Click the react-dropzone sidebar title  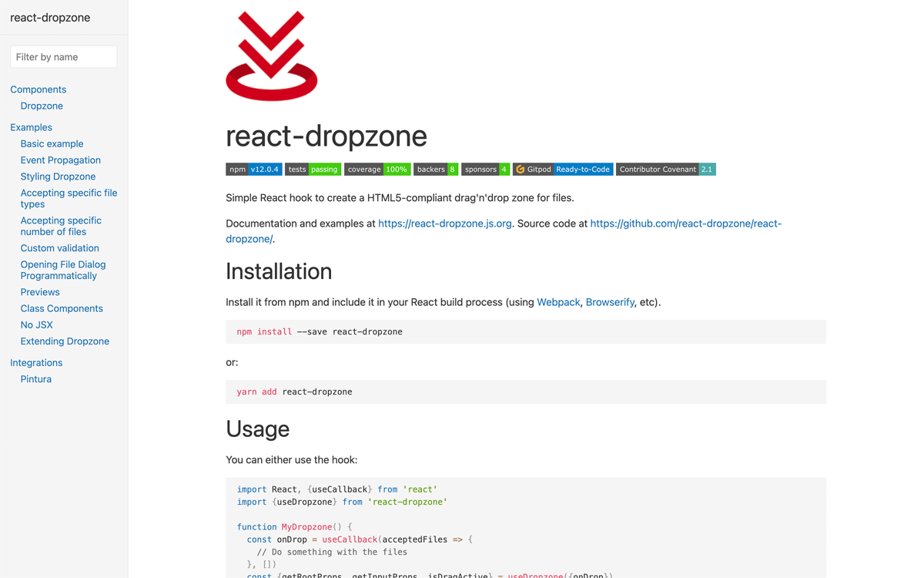pyautogui.click(x=50, y=18)
